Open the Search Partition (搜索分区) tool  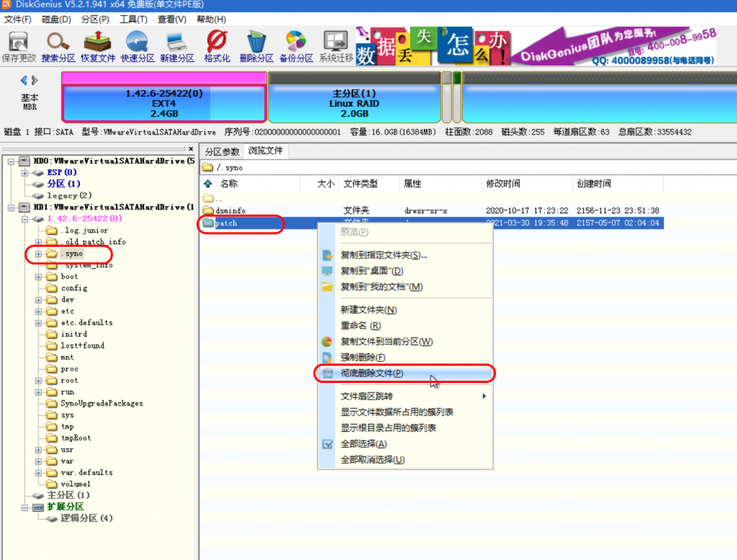(x=58, y=47)
